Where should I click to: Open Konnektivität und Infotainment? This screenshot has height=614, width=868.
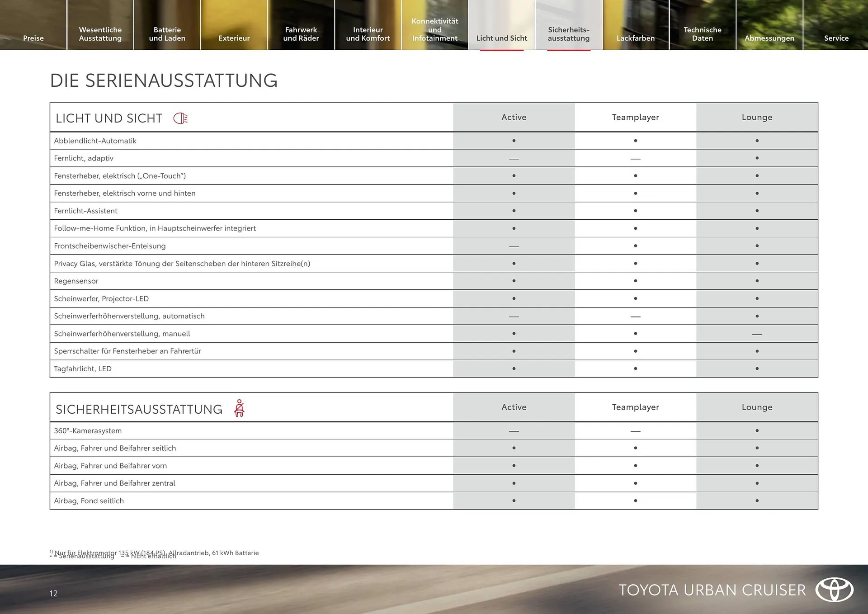[x=434, y=29]
